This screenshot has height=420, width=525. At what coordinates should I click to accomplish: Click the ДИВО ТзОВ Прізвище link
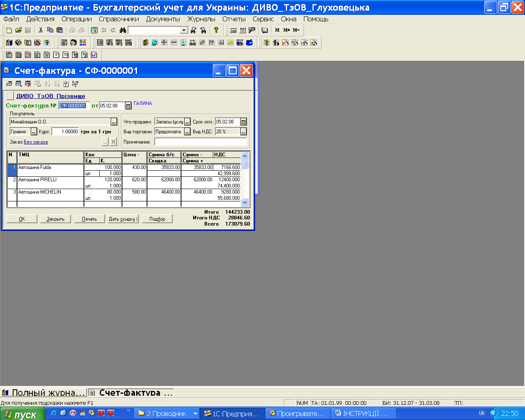pos(51,96)
